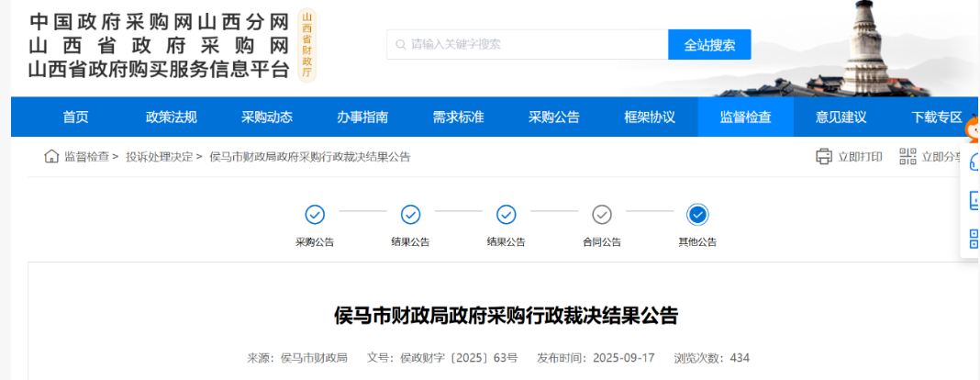
Task: Open the QR code icon in floating sidebar
Action: tap(974, 240)
